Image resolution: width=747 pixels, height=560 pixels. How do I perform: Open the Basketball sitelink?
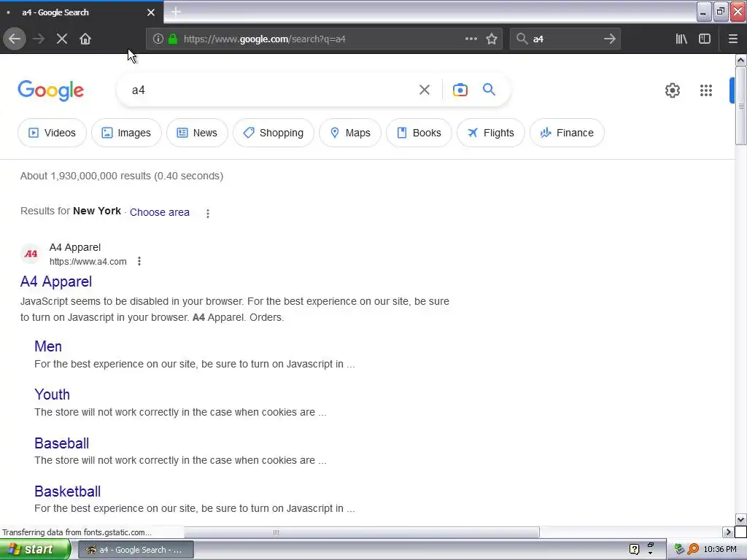pyautogui.click(x=68, y=491)
